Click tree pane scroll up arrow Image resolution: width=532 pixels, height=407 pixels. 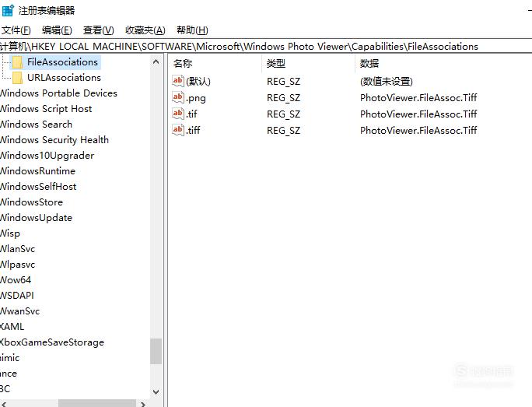156,61
